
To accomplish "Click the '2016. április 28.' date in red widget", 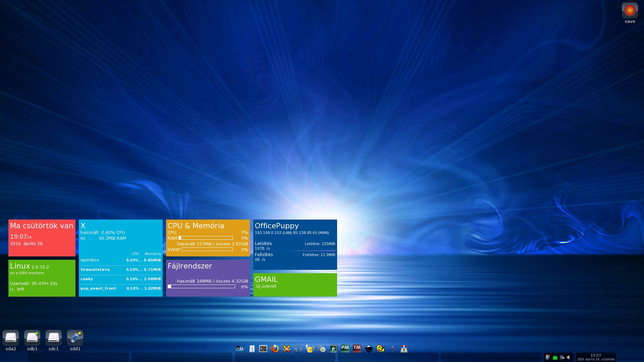I will tap(27, 244).
